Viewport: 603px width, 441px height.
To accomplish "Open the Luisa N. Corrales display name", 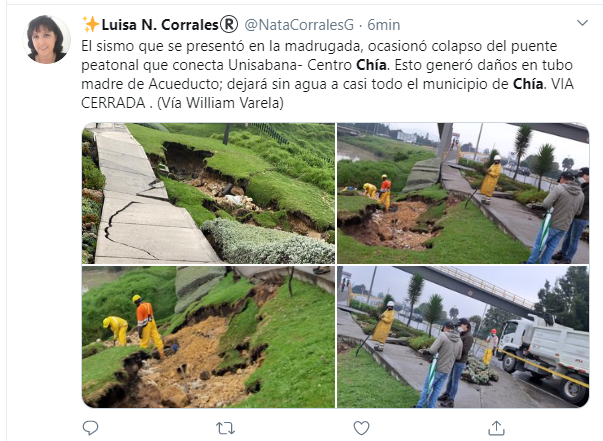I will pyautogui.click(x=160, y=25).
